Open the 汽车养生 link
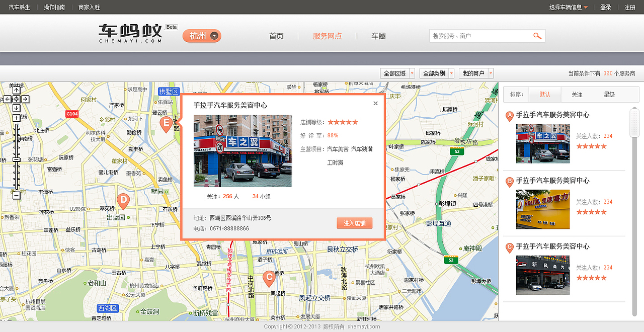The height and width of the screenshot is (332, 644). point(20,7)
